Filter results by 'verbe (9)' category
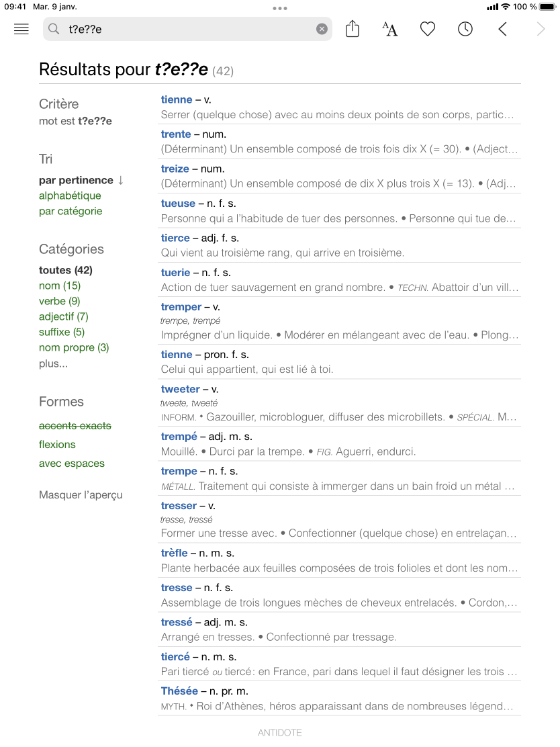560x747 pixels. click(x=60, y=301)
